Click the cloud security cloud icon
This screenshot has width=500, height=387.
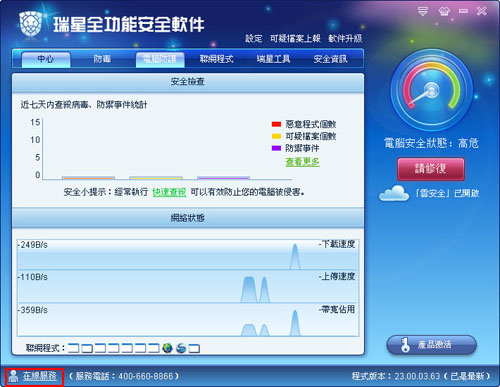click(394, 193)
